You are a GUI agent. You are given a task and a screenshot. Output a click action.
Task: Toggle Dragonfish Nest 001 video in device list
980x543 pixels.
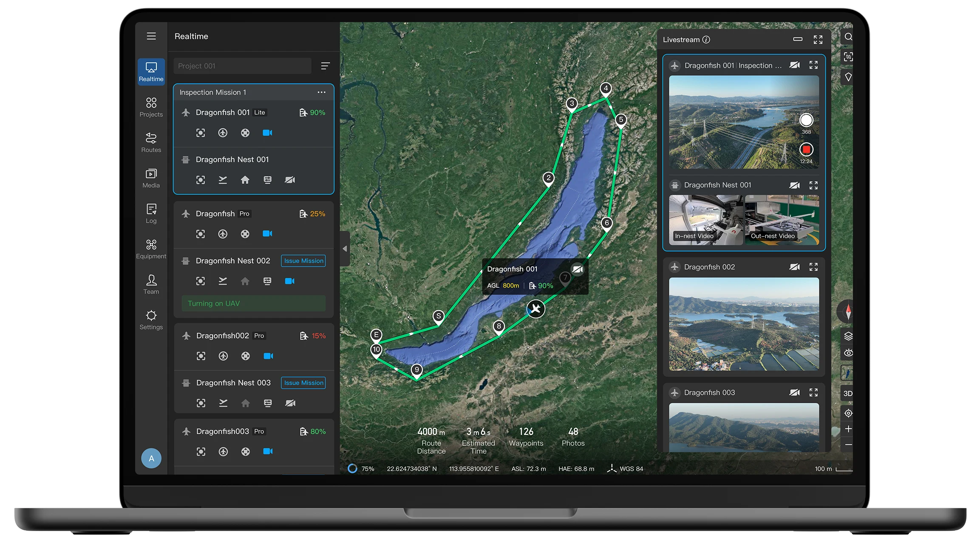[290, 180]
